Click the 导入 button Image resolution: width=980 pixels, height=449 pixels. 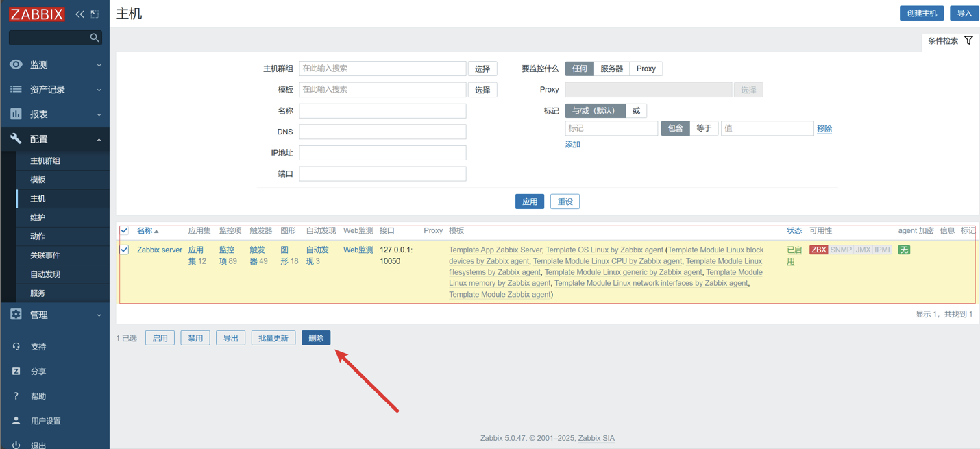(964, 13)
